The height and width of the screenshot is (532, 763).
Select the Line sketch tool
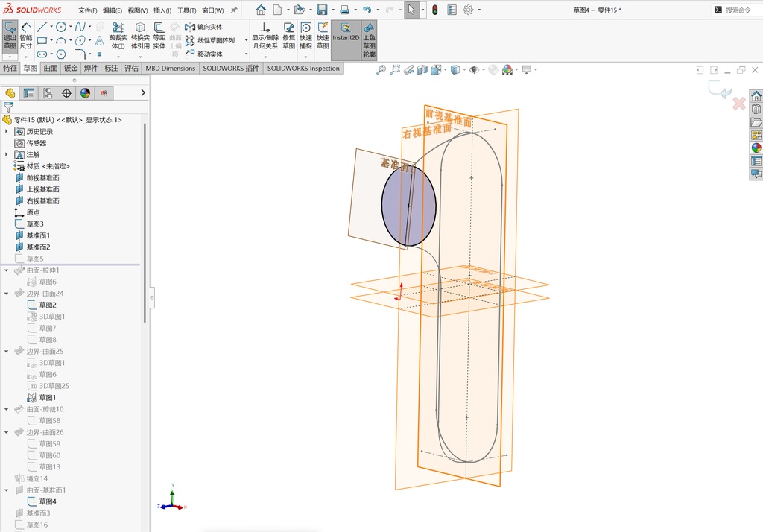42,27
